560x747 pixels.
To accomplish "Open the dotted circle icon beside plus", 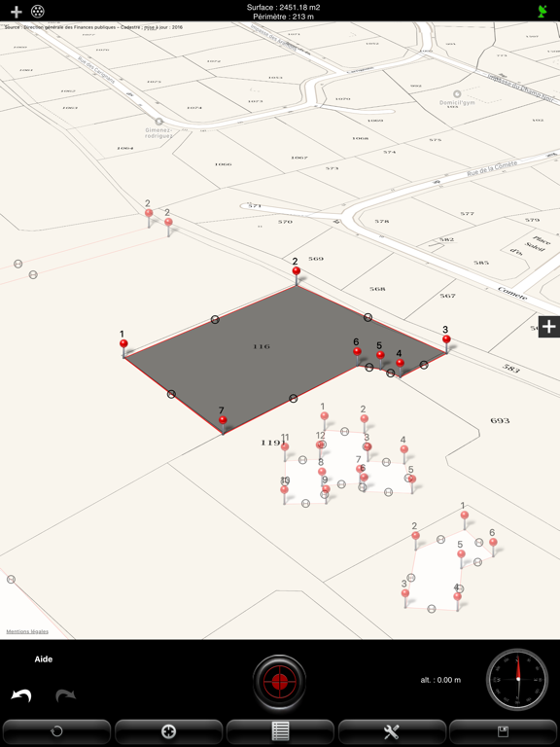I will pos(38,12).
